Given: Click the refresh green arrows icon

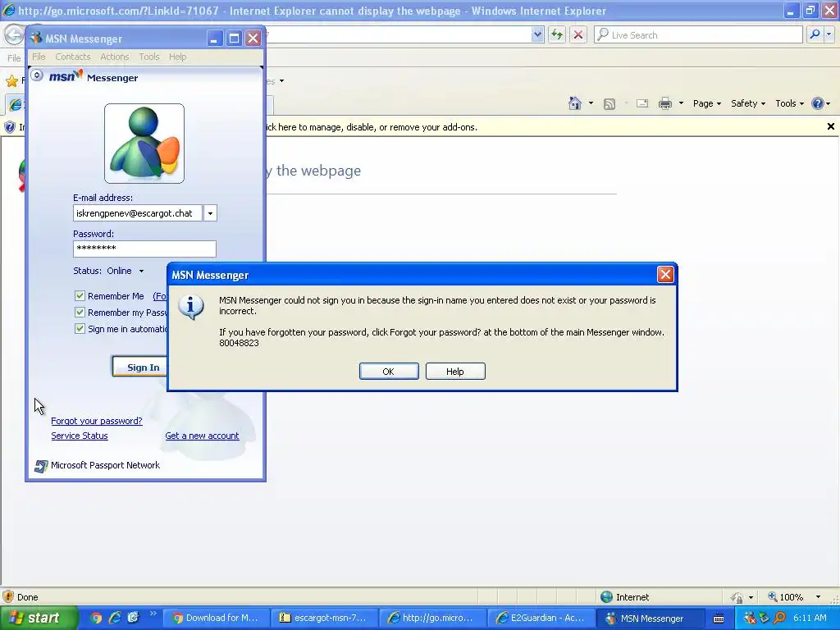Looking at the screenshot, I should click(557, 34).
